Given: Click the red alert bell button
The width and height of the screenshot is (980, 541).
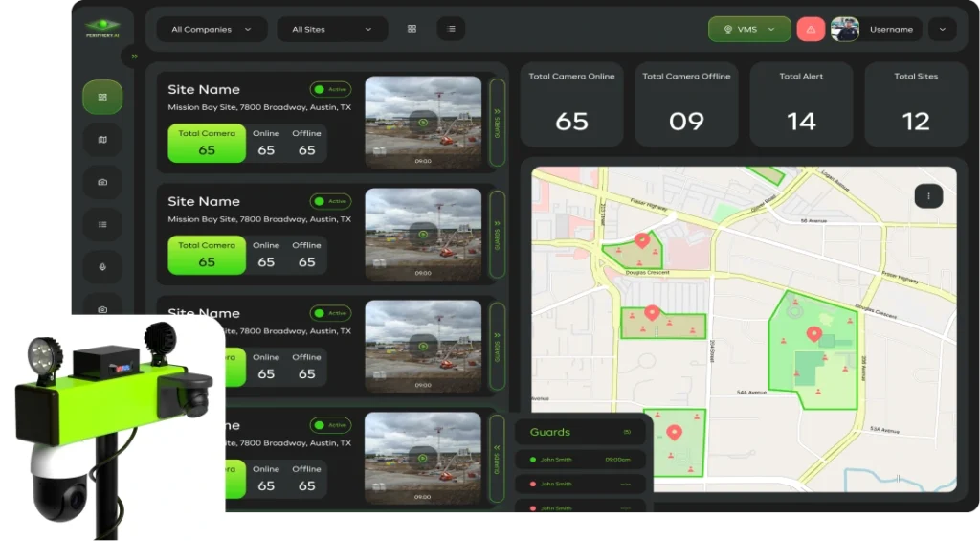Looking at the screenshot, I should (x=811, y=29).
